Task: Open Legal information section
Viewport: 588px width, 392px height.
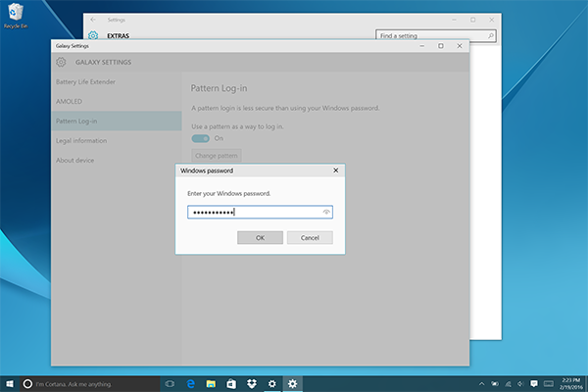Action: 117,141
